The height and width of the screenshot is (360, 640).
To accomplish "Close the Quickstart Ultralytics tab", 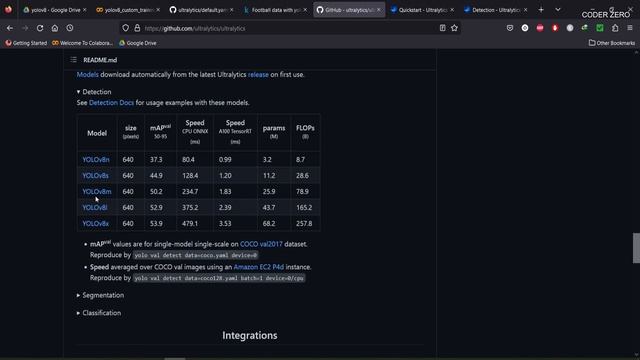I will (452, 10).
